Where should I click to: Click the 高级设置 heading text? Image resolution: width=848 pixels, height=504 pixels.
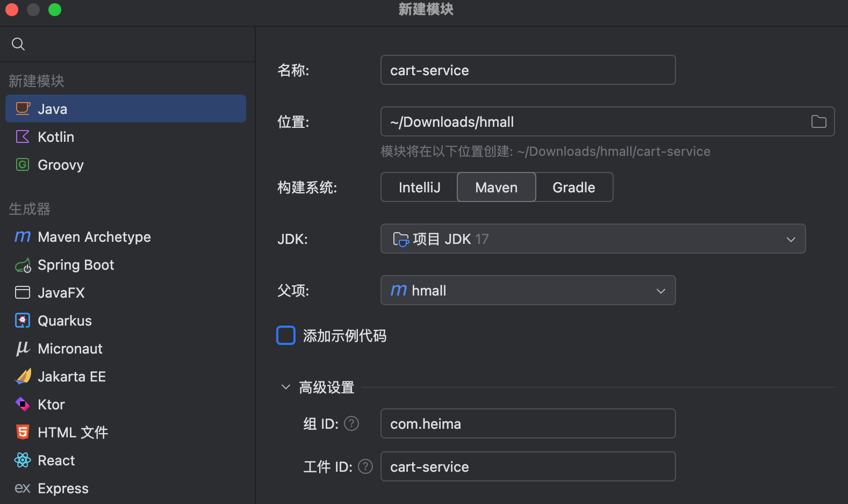[x=327, y=387]
